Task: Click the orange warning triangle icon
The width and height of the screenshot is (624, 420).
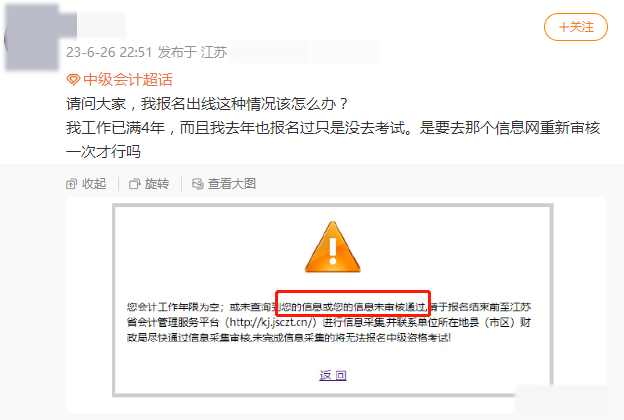Action: tap(333, 247)
